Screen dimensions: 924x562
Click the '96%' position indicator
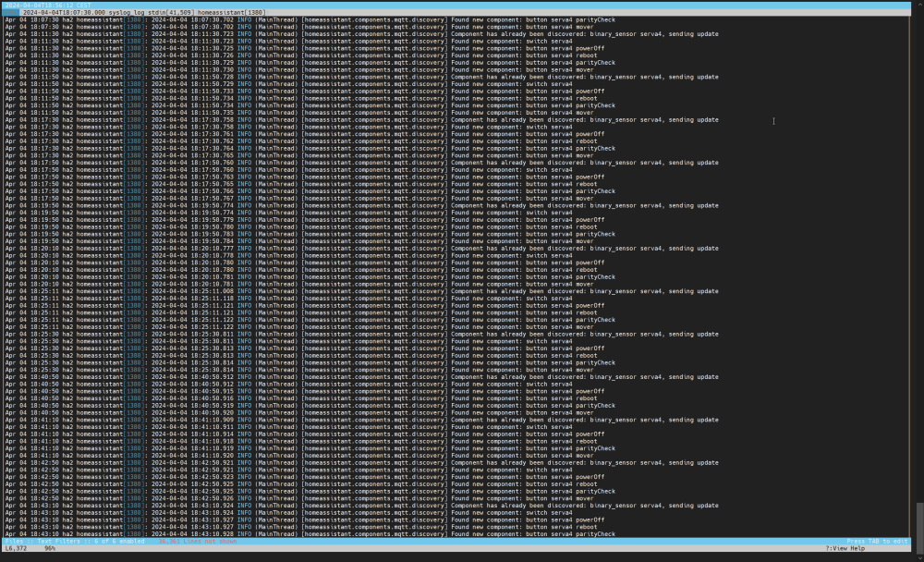pos(50,548)
